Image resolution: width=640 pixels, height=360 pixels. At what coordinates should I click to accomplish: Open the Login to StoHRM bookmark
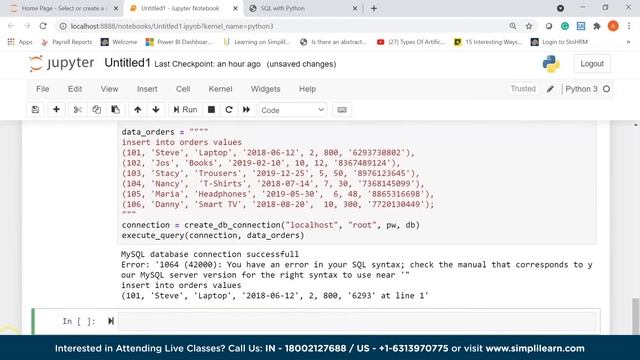(559, 42)
